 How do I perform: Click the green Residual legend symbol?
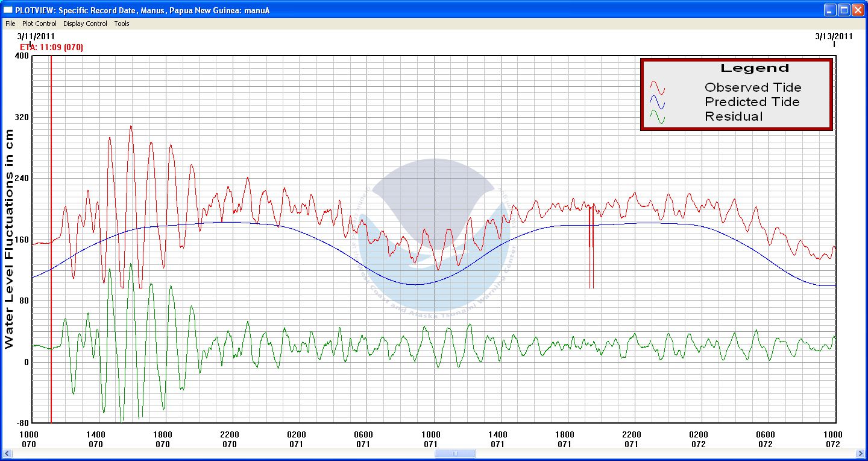[657, 116]
